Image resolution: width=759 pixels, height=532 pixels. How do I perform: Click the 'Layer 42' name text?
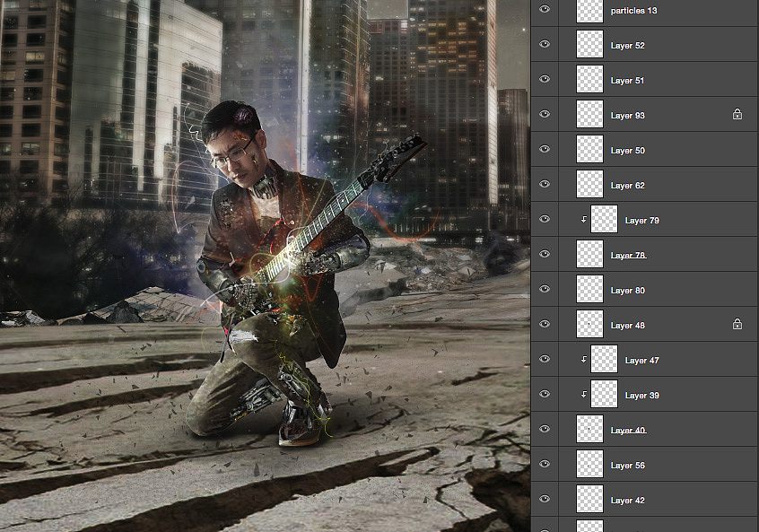tap(627, 500)
